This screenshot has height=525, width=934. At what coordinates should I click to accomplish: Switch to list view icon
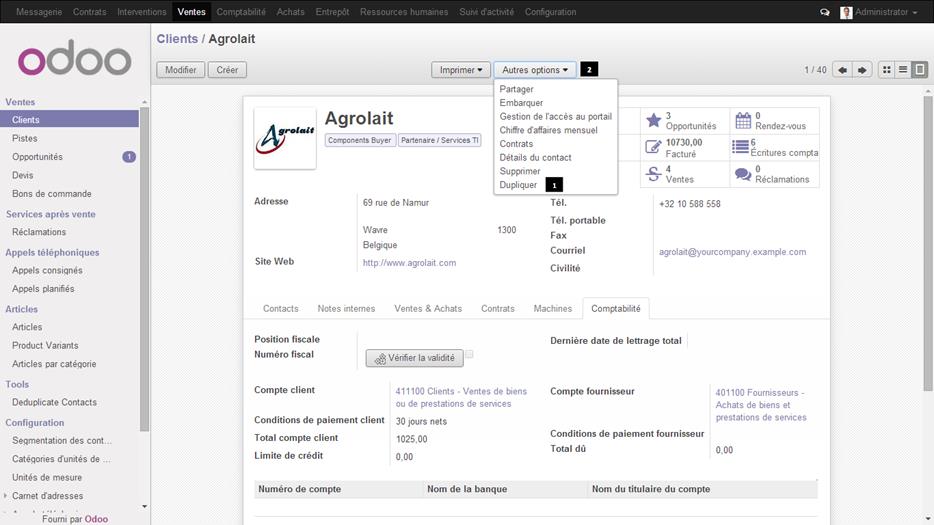pyautogui.click(x=903, y=70)
